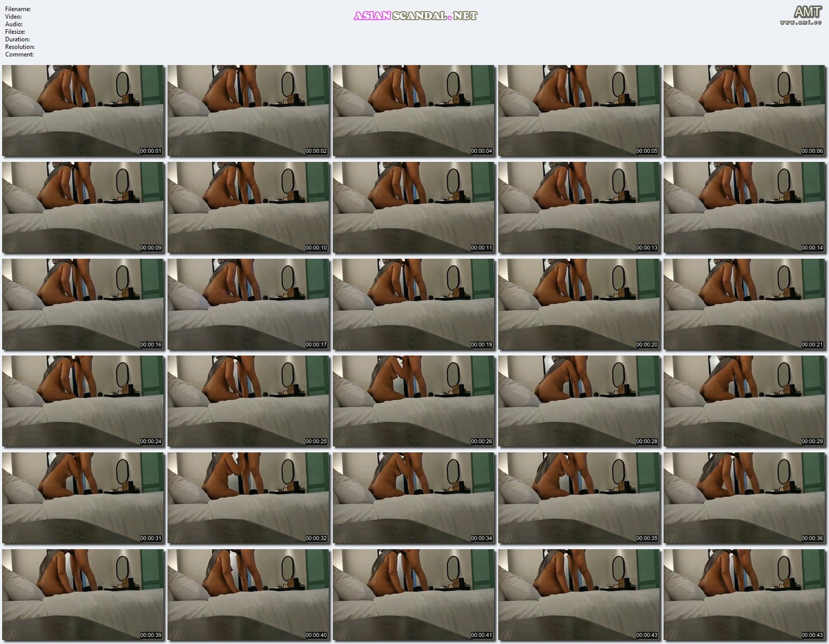
Task: Click the thumbnail timestamped 00:00:17
Action: tap(249, 304)
